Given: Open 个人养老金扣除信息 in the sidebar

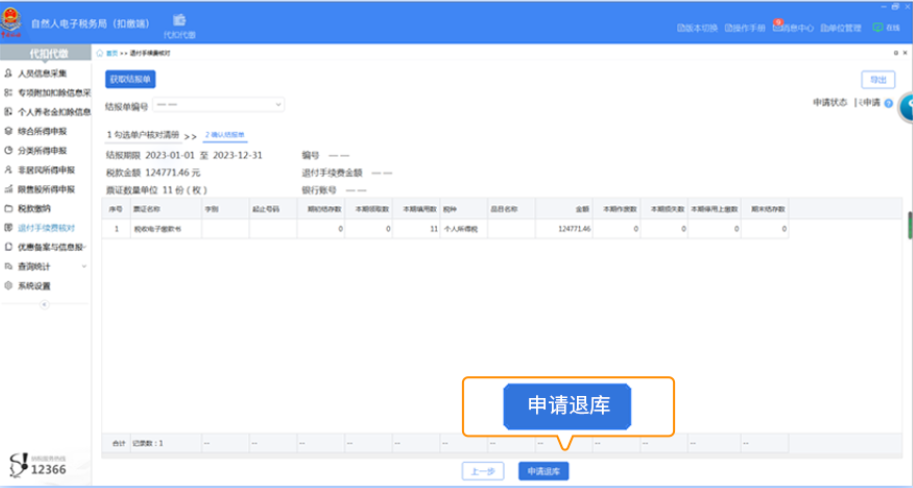Looking at the screenshot, I should [48, 112].
